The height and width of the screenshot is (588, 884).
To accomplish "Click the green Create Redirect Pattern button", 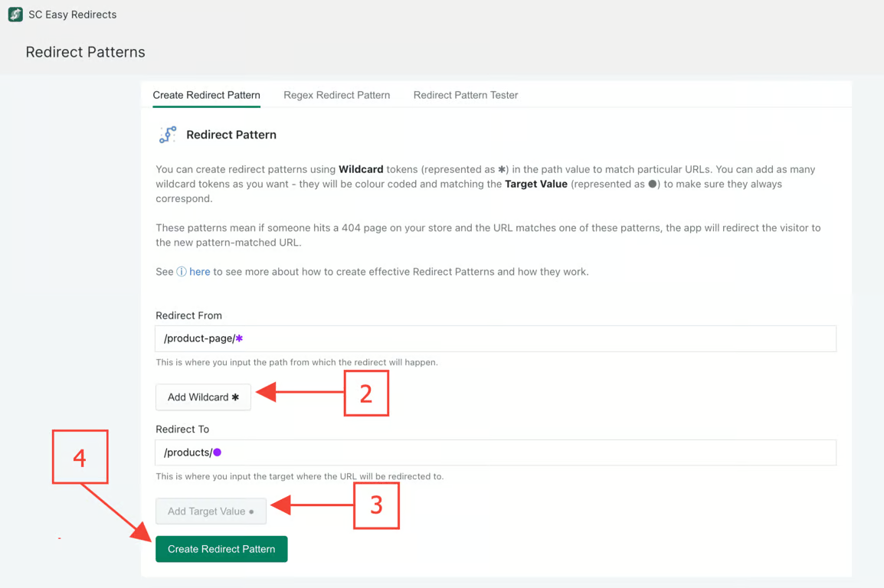I will [221, 549].
